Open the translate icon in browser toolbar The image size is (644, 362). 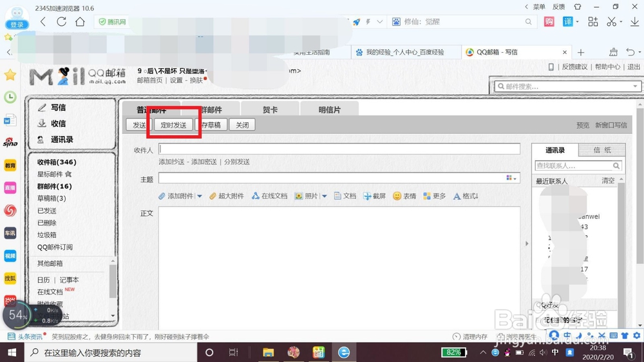pyautogui.click(x=567, y=22)
